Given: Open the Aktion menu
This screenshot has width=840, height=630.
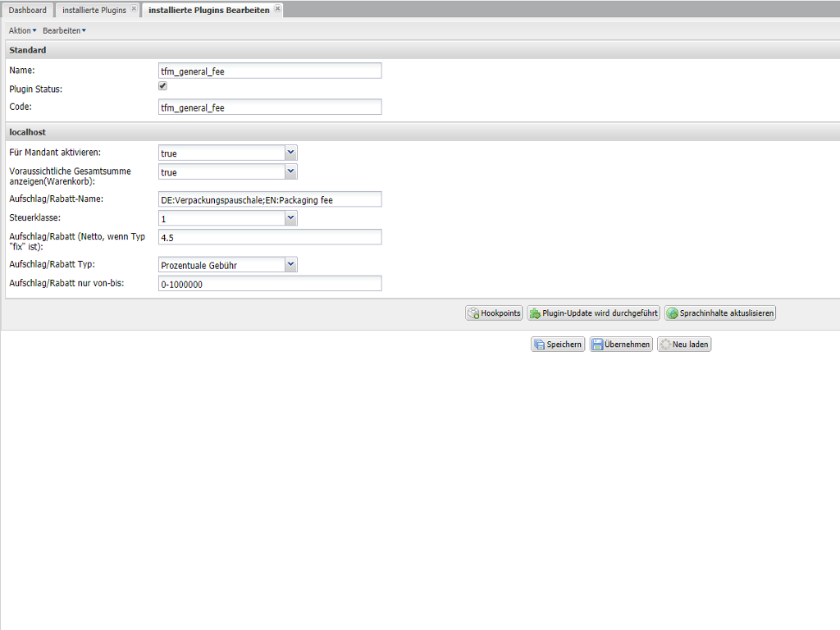Looking at the screenshot, I should [22, 30].
